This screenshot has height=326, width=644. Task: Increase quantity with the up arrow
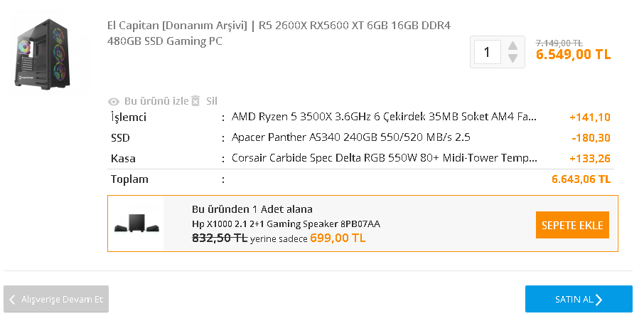click(512, 46)
